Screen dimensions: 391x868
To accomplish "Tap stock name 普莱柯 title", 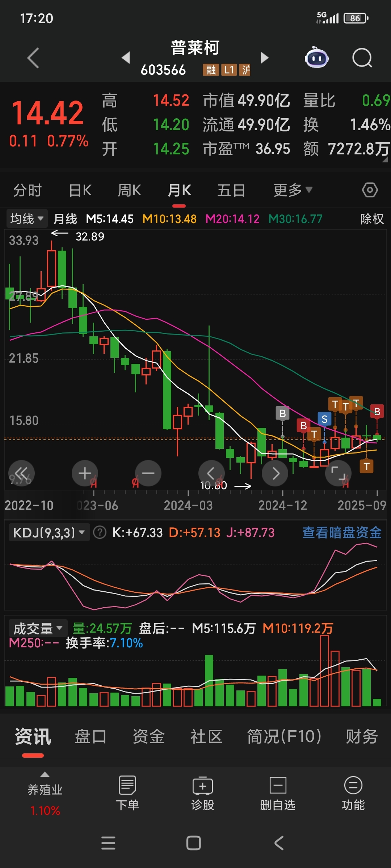I will pyautogui.click(x=195, y=47).
